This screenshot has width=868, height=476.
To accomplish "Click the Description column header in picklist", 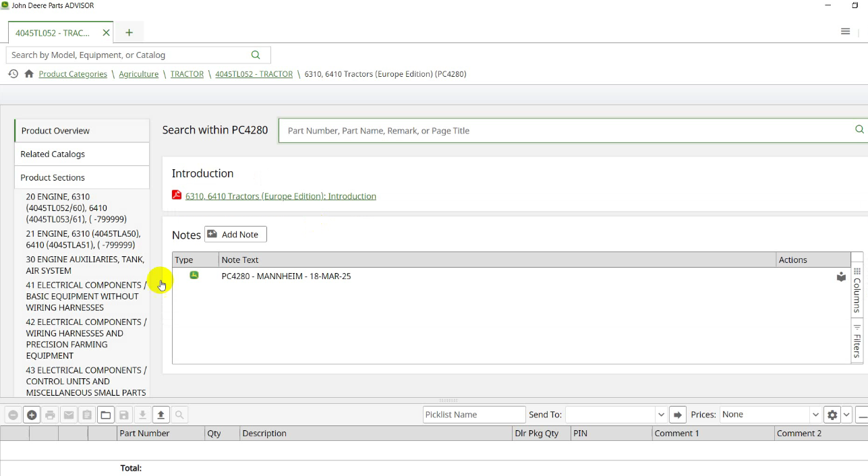I will pyautogui.click(x=376, y=434).
